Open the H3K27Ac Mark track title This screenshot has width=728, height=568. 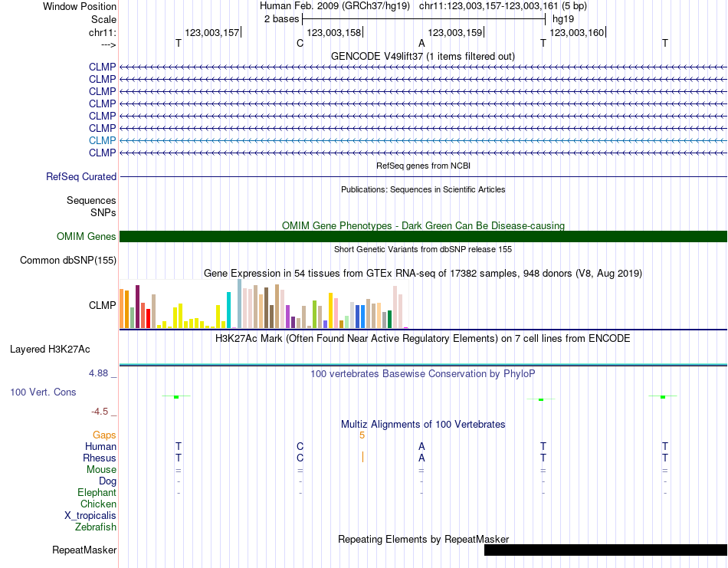[x=423, y=338]
